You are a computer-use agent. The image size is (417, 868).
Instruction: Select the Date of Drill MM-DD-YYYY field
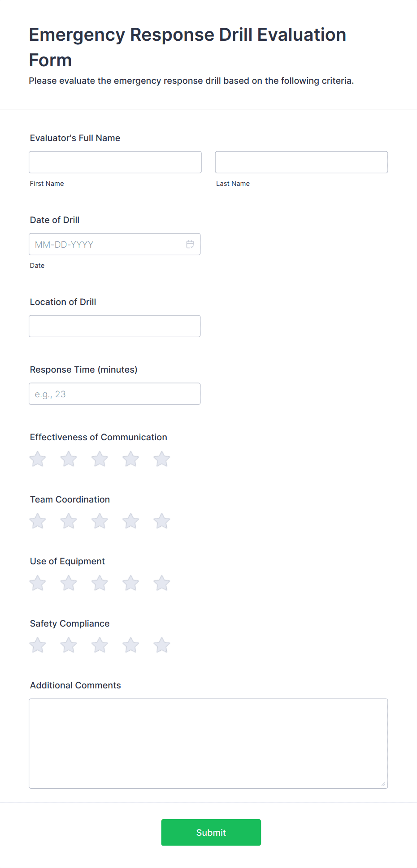115,244
